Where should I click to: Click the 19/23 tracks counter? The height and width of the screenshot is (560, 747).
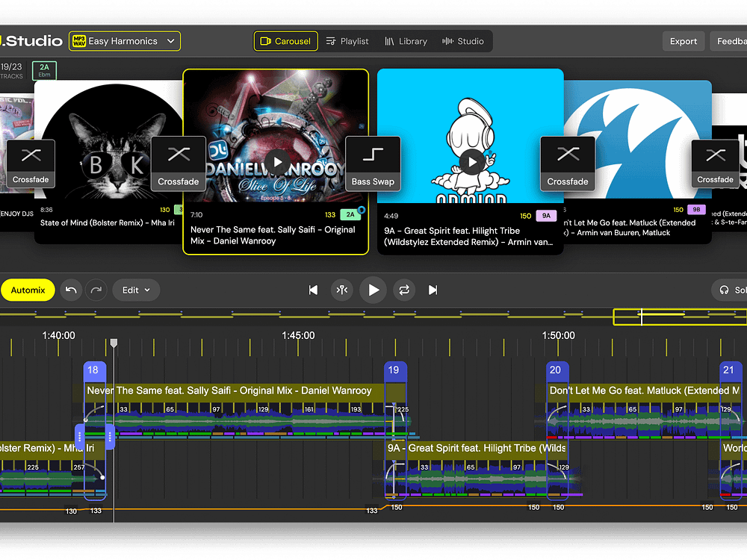tap(11, 70)
